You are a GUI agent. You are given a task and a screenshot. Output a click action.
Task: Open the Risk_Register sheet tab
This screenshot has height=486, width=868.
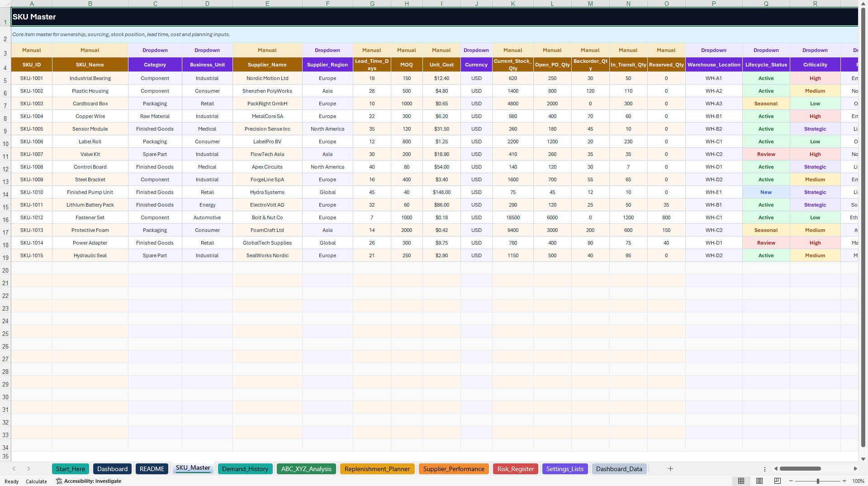[x=516, y=469]
